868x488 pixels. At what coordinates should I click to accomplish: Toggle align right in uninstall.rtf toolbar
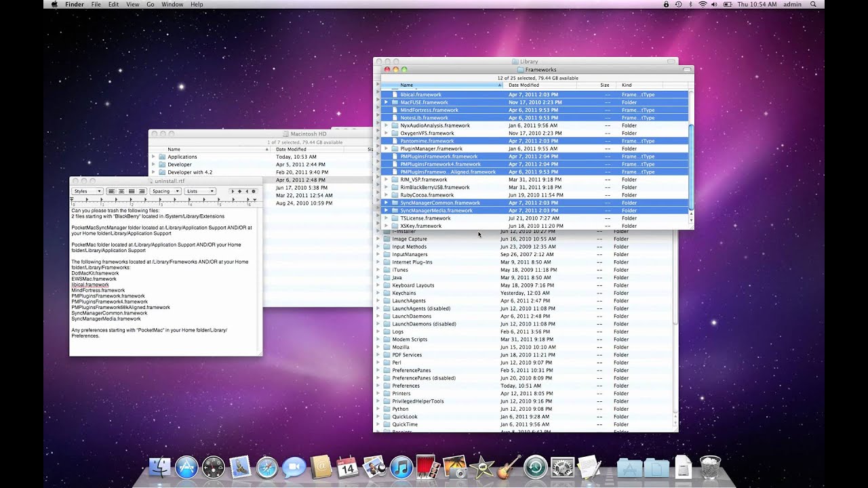(x=142, y=191)
